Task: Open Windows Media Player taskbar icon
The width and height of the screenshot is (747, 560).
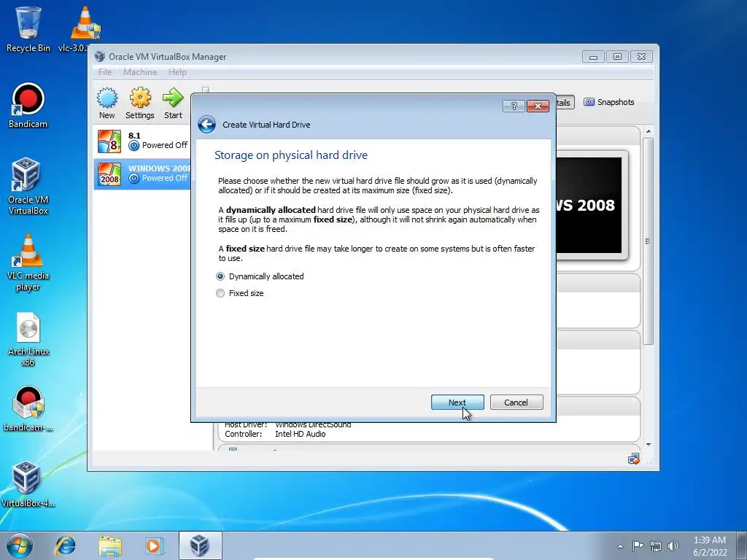Action: (154, 545)
